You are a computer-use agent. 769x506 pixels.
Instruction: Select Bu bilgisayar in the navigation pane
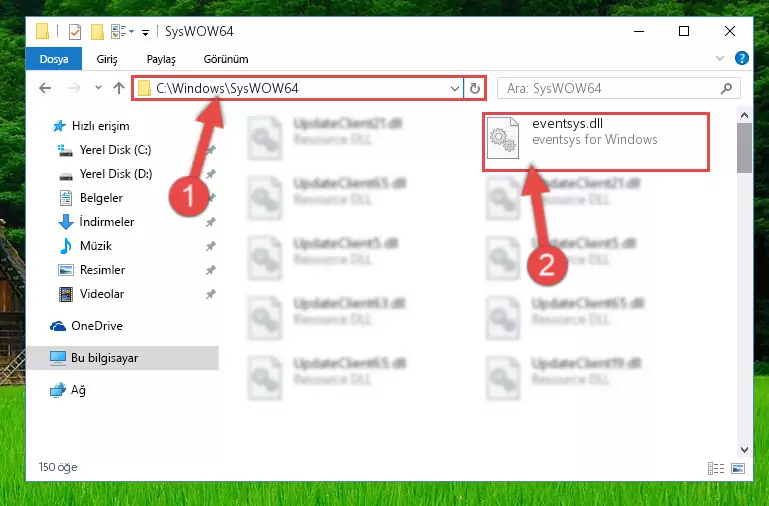[122, 358]
